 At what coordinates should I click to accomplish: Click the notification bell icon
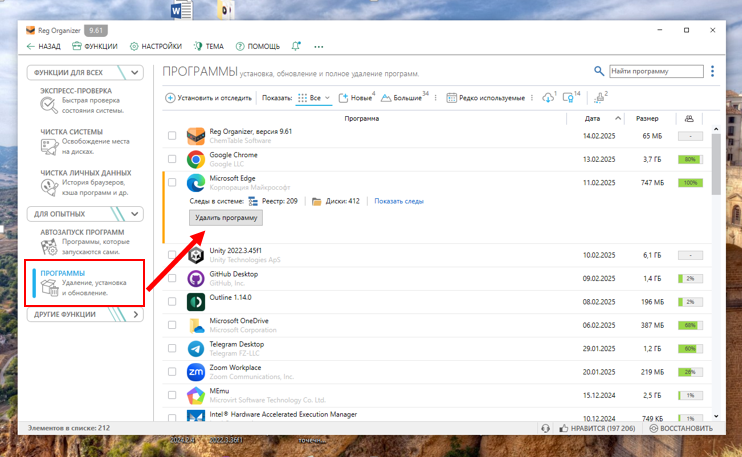tap(296, 46)
